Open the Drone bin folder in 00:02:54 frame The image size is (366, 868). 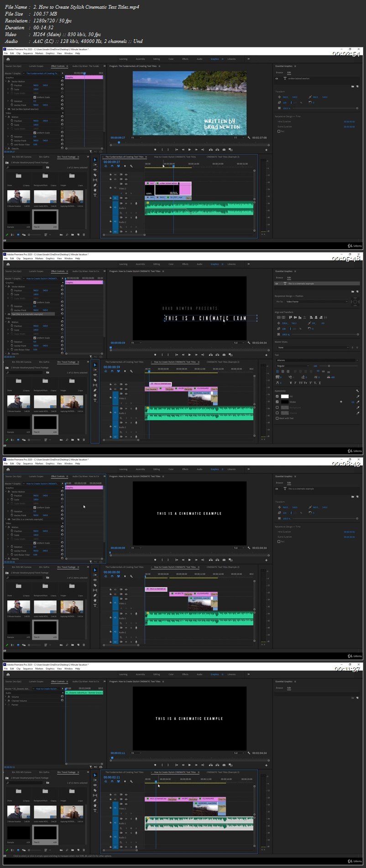19,176
